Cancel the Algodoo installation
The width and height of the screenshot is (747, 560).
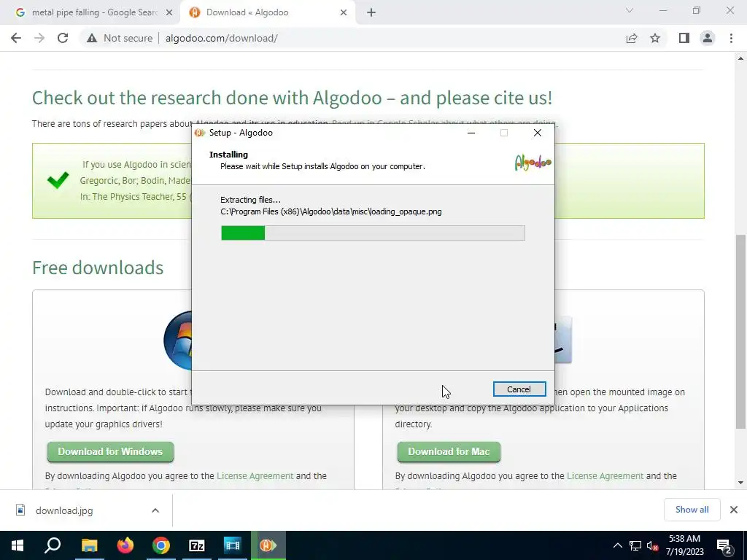coord(519,389)
